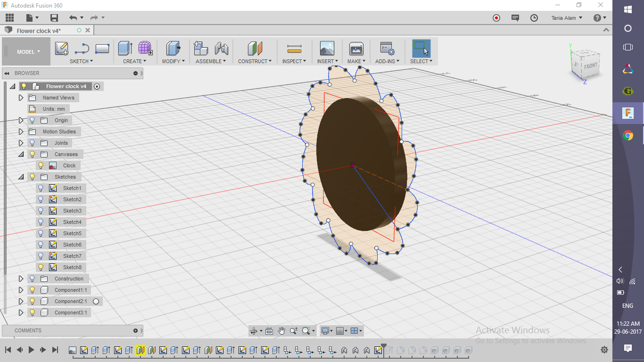Viewport: 644px width, 362px height.
Task: Click the Create Sketch tool icon
Action: pyautogui.click(x=62, y=49)
